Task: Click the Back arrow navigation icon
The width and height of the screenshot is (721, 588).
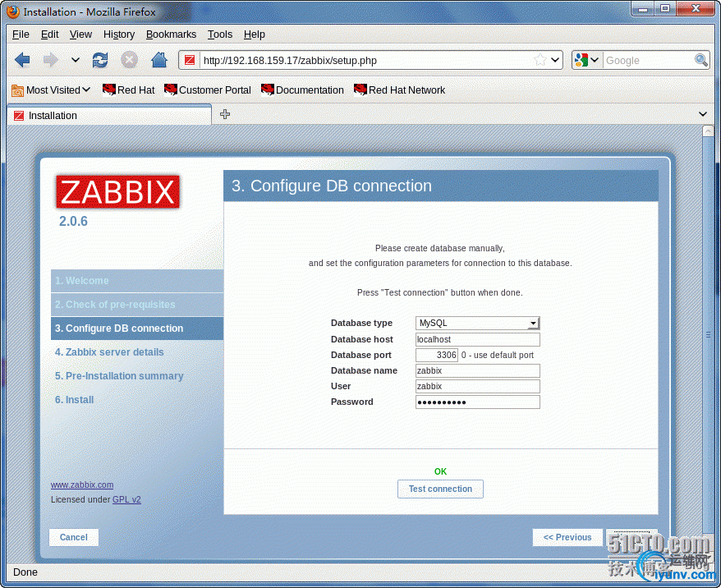Action: pos(22,60)
